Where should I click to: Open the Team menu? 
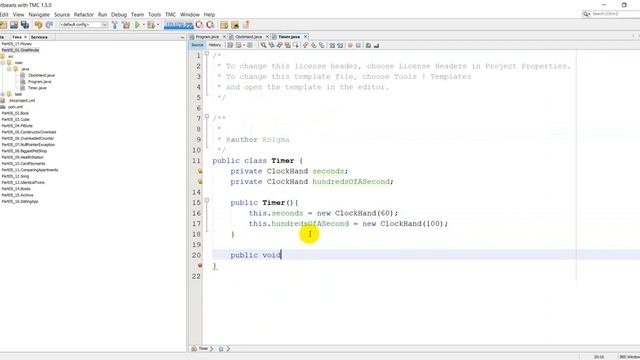[138, 14]
